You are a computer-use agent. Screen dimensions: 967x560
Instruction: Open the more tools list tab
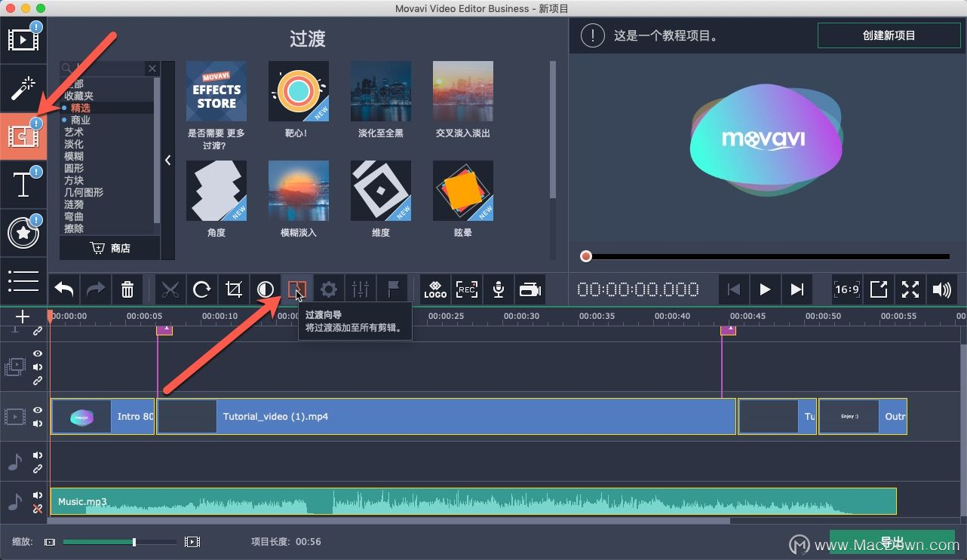pos(23,280)
